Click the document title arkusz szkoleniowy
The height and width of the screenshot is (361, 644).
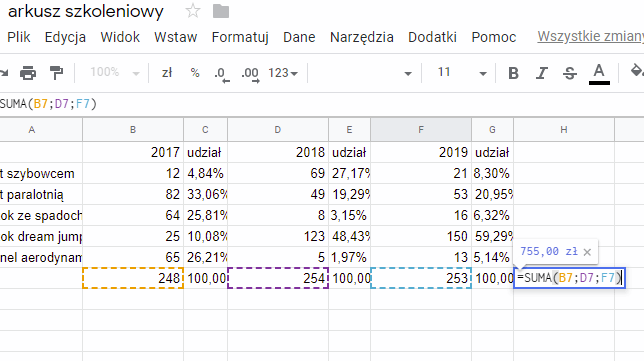click(85, 11)
